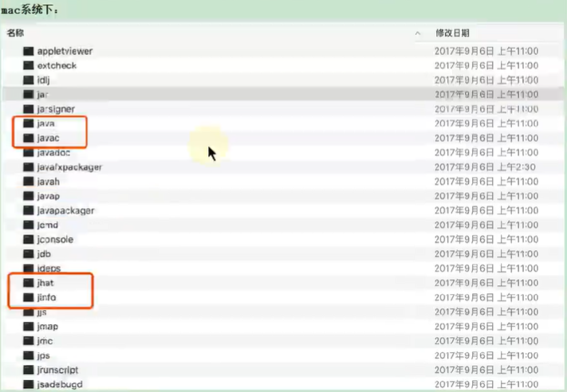Viewport: 567px width, 392px height.
Task: Click the jdeps file icon
Action: click(x=29, y=268)
